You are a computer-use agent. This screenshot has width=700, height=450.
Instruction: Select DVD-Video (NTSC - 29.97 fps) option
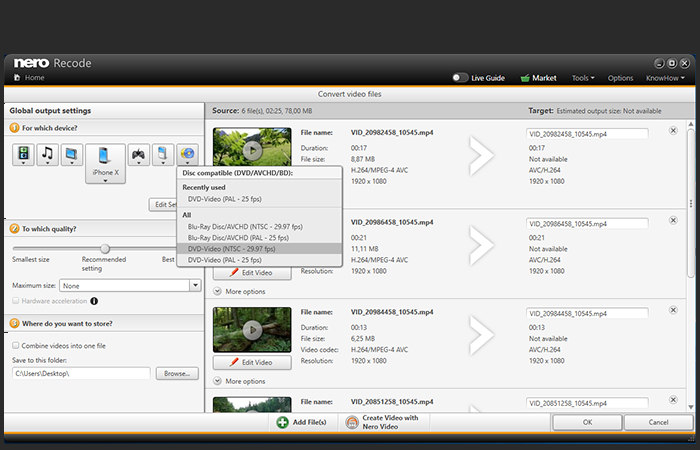tap(231, 248)
